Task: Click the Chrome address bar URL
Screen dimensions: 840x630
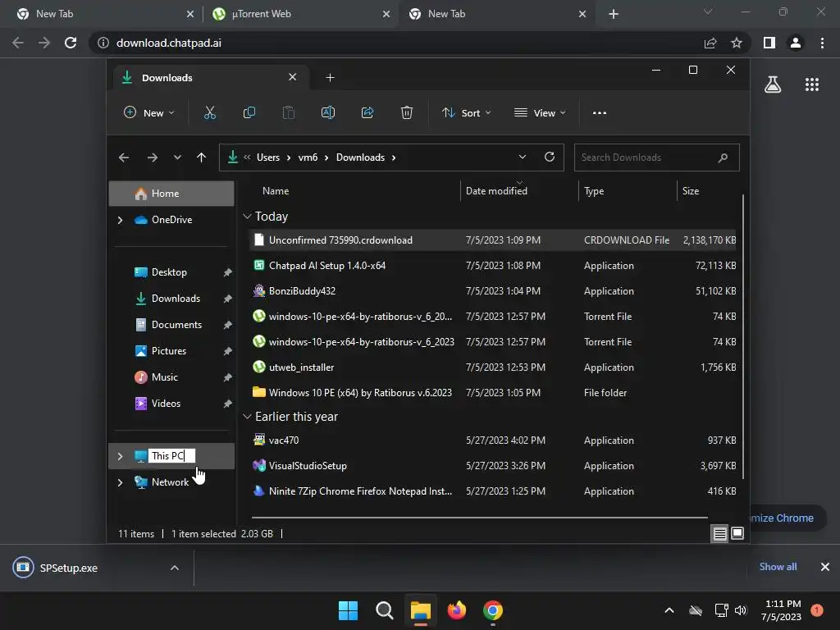Action: tap(169, 43)
